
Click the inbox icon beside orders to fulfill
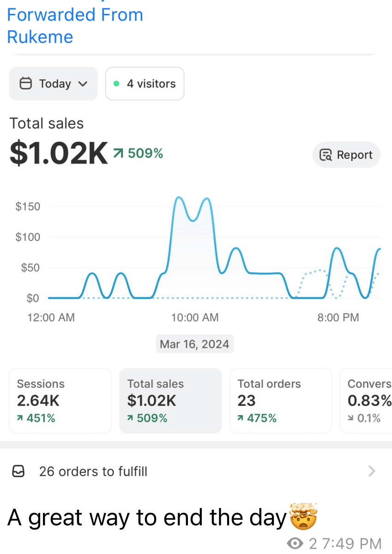[x=18, y=471]
